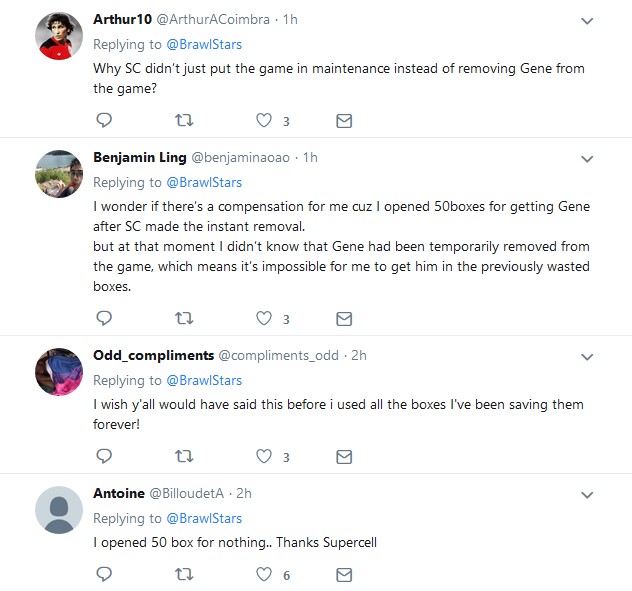Reply to Odd_compliments' tweet

click(104, 456)
